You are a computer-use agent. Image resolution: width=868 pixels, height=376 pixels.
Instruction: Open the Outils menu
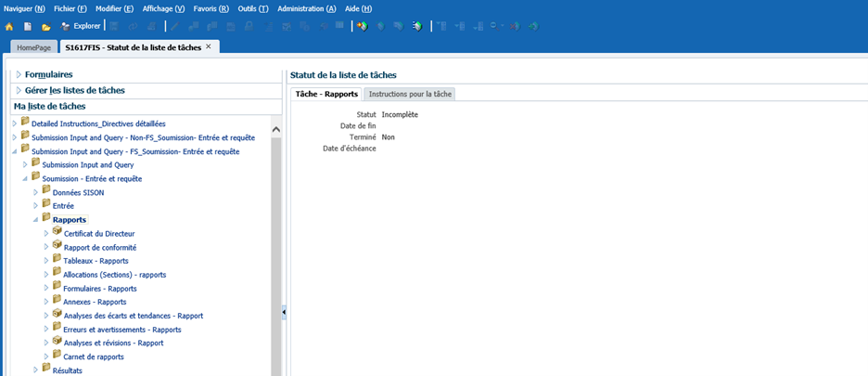click(x=253, y=9)
